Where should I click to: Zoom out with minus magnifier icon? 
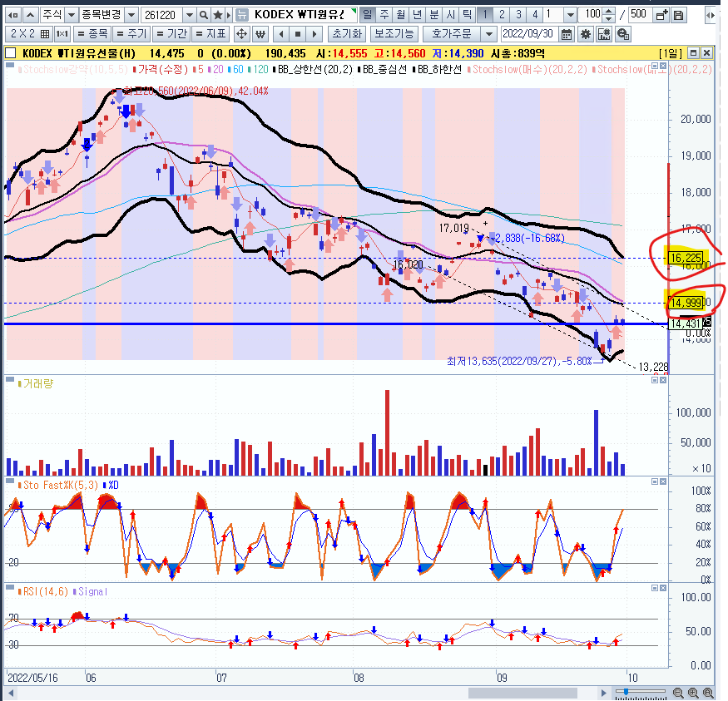click(678, 693)
